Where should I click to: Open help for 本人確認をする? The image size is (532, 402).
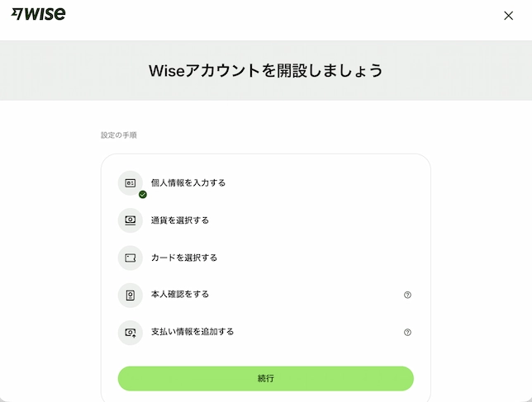(407, 295)
